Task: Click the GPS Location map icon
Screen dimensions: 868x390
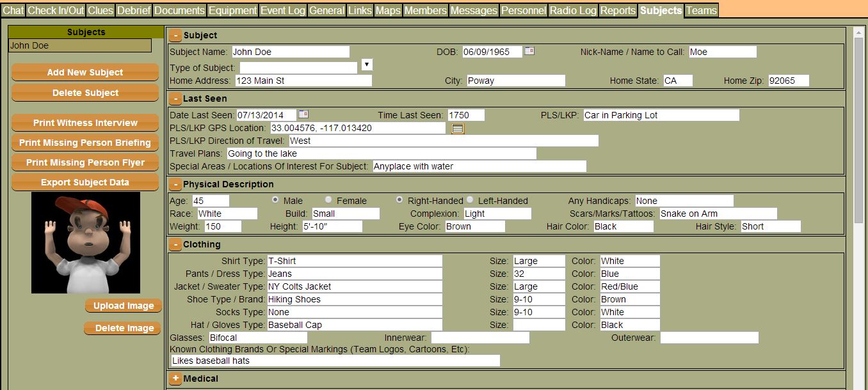Action: [x=457, y=129]
